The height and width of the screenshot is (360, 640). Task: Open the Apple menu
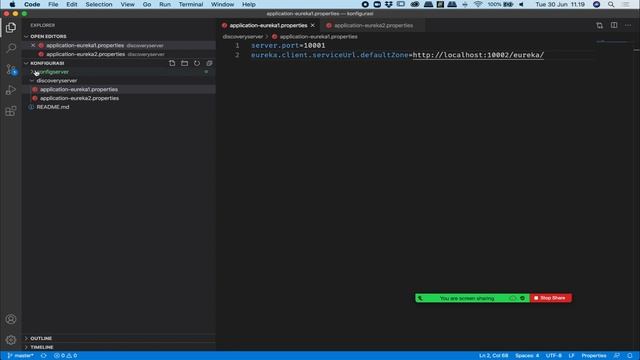pos(12,4)
